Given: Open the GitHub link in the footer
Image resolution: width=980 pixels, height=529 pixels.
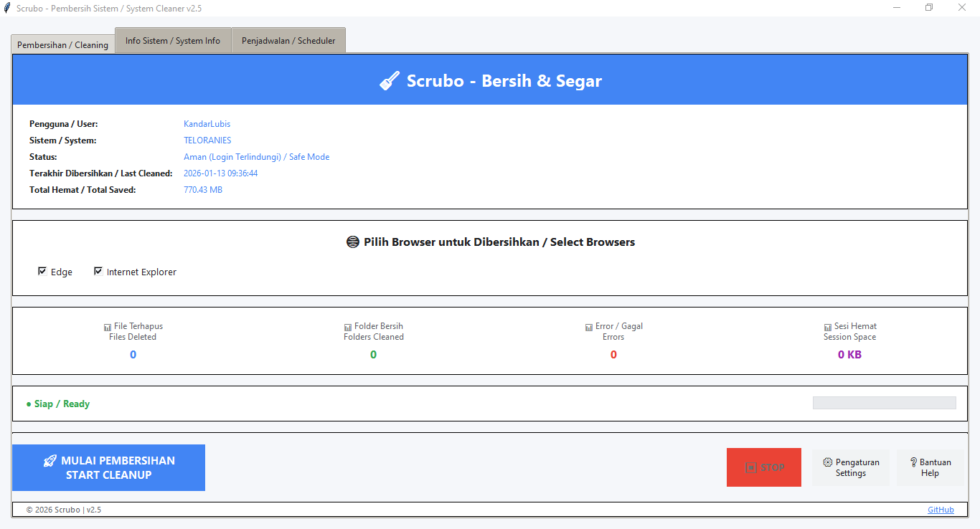Looking at the screenshot, I should click(941, 509).
